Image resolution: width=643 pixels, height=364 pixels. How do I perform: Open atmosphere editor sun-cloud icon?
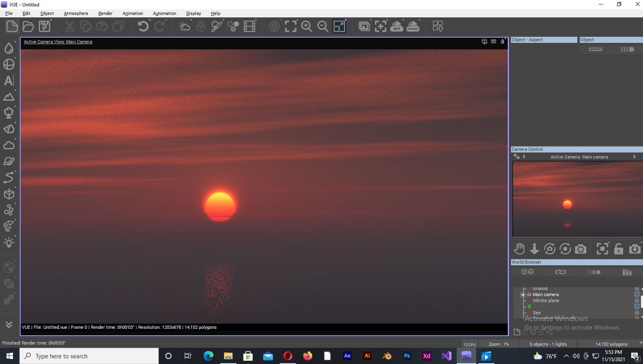click(x=185, y=27)
